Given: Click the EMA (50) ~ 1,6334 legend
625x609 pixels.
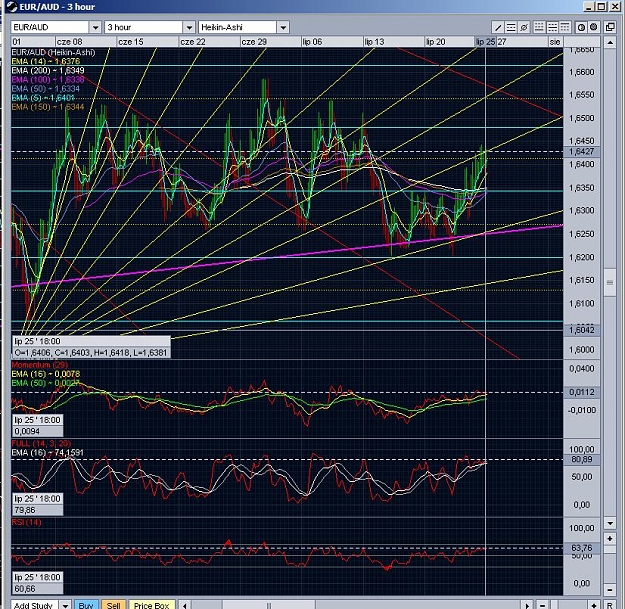Looking at the screenshot, I should pos(46,89).
